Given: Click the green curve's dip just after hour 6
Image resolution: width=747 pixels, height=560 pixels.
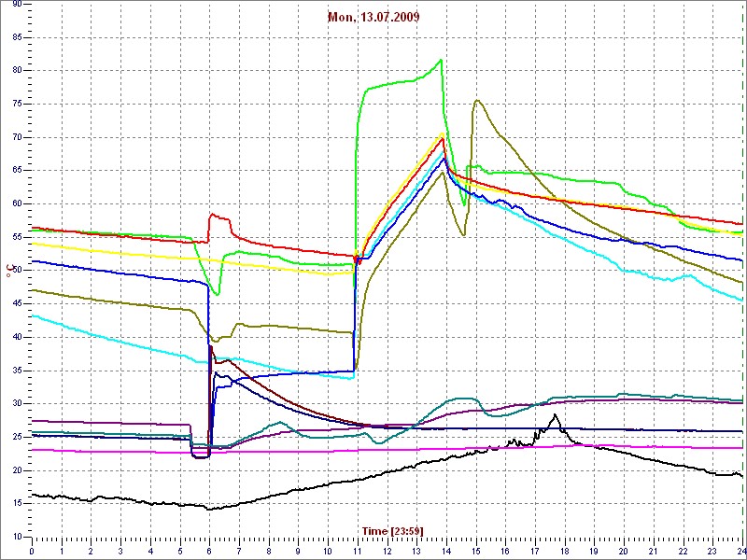Looking at the screenshot, I should tap(217, 294).
